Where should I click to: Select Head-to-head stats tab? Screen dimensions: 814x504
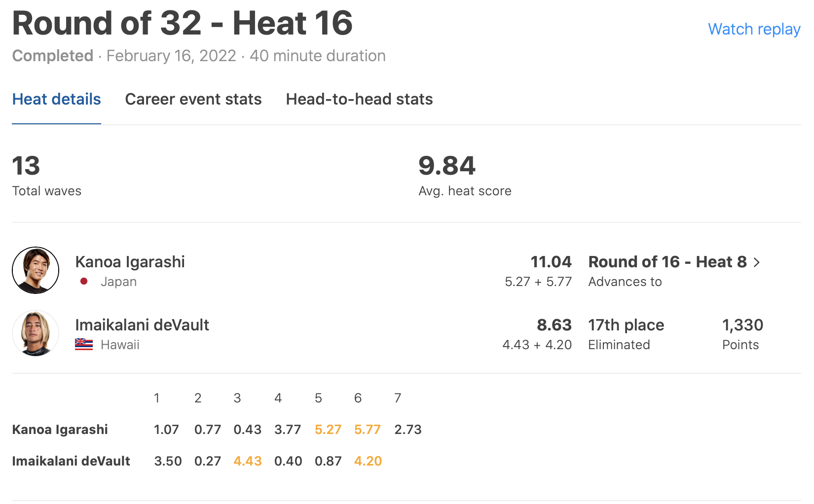[x=359, y=99]
